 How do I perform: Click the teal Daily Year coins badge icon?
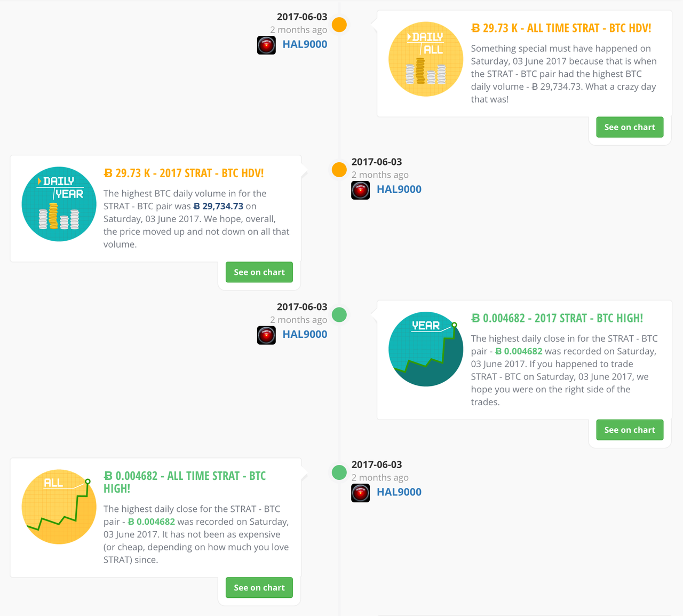point(59,204)
